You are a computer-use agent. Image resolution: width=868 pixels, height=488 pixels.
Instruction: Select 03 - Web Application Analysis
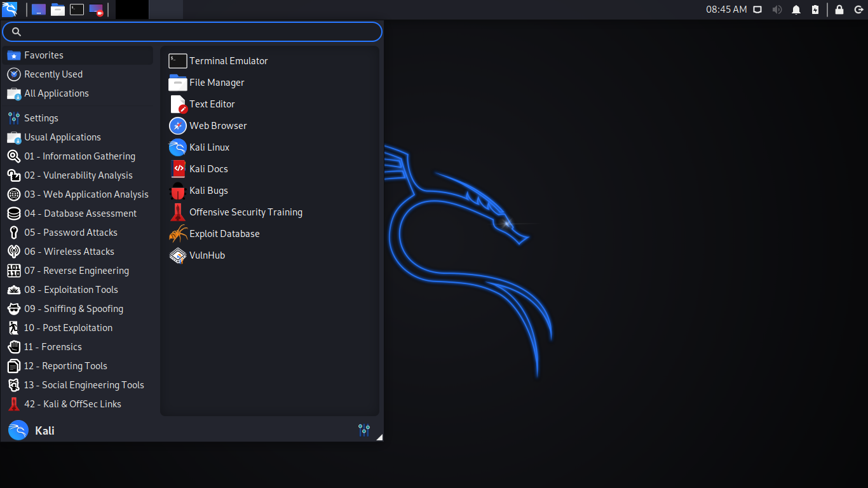coord(78,194)
